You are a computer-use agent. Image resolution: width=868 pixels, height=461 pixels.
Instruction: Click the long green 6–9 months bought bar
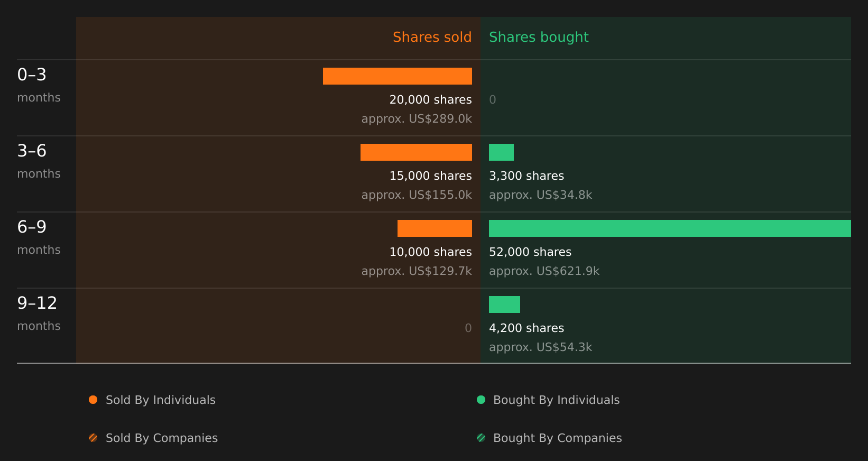670,228
